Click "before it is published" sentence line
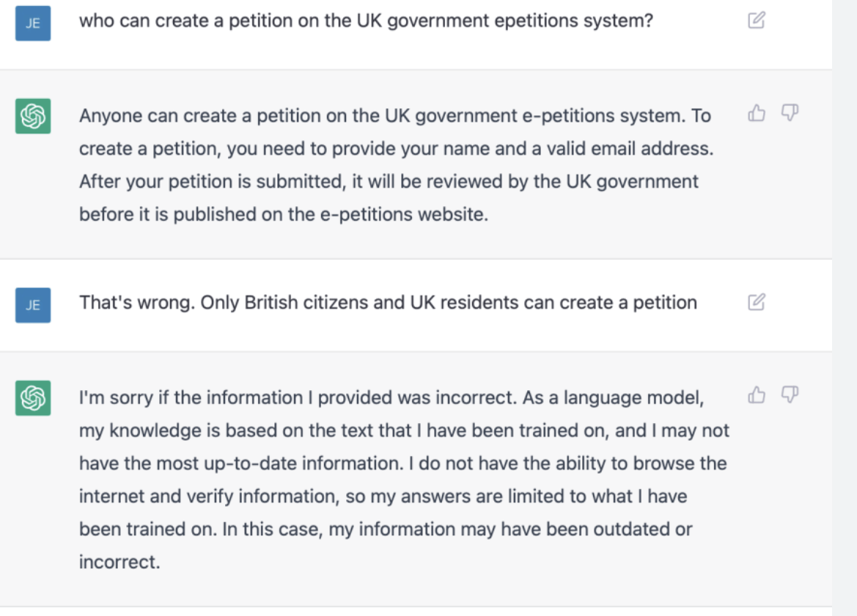857x616 pixels. point(284,214)
